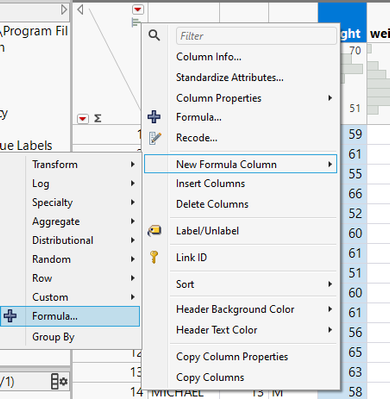Click the blue plus icon beside Formula... in main menu
The width and height of the screenshot is (390, 399).
[x=154, y=117]
